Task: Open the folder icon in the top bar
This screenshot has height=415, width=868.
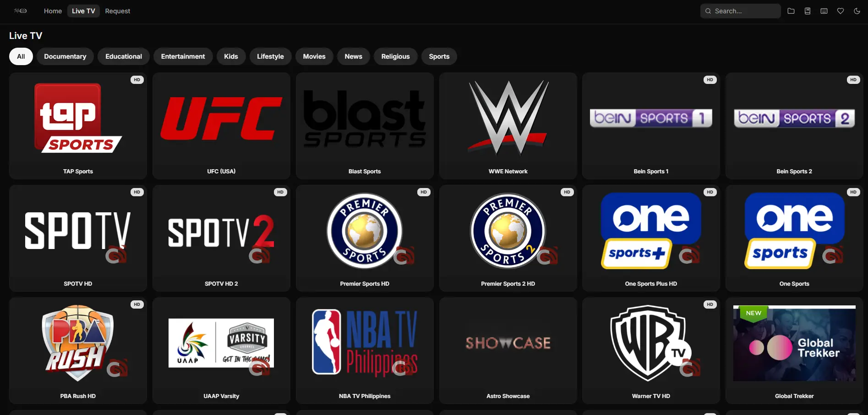Action: pyautogui.click(x=791, y=11)
